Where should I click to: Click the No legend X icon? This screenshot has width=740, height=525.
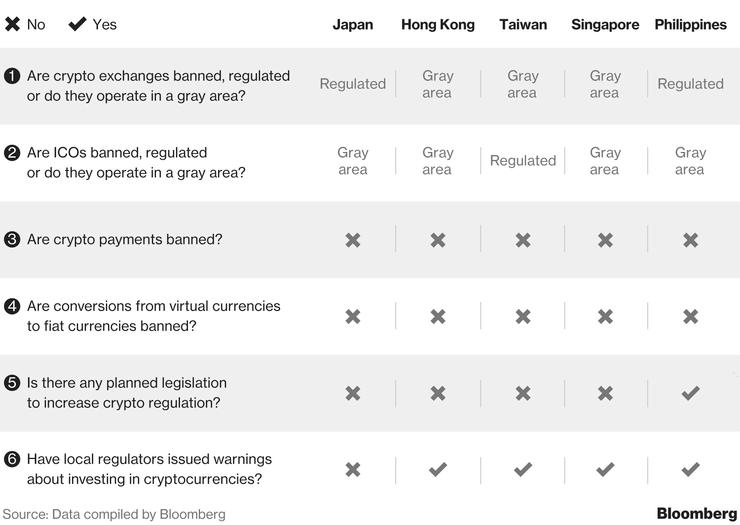(12, 24)
